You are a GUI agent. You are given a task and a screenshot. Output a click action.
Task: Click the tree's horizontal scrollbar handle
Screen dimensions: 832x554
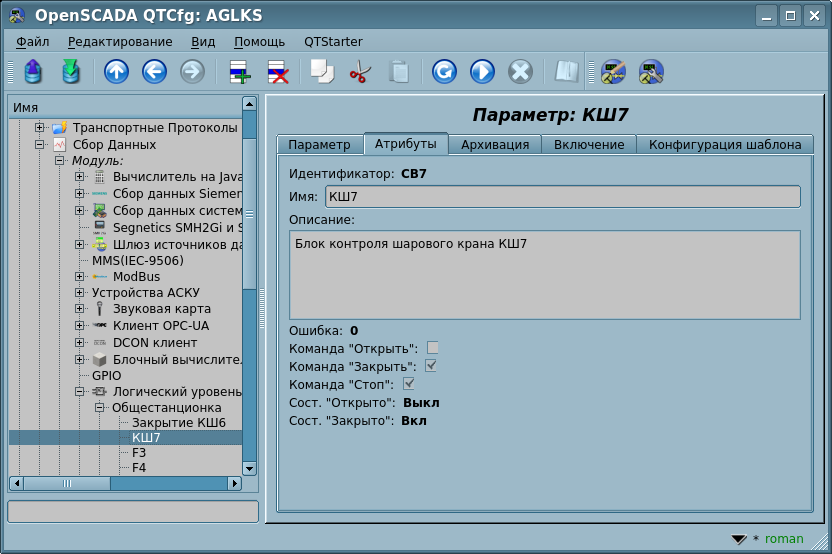(68, 483)
